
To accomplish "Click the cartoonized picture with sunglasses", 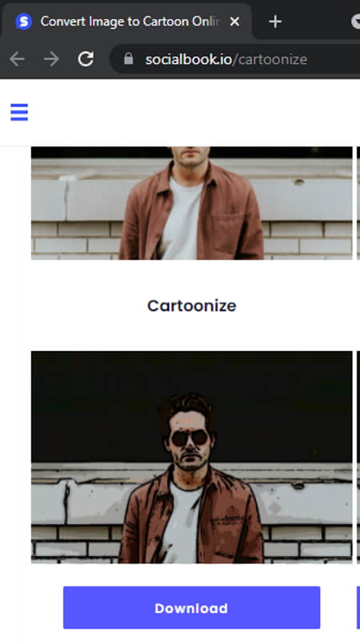I will tap(192, 457).
